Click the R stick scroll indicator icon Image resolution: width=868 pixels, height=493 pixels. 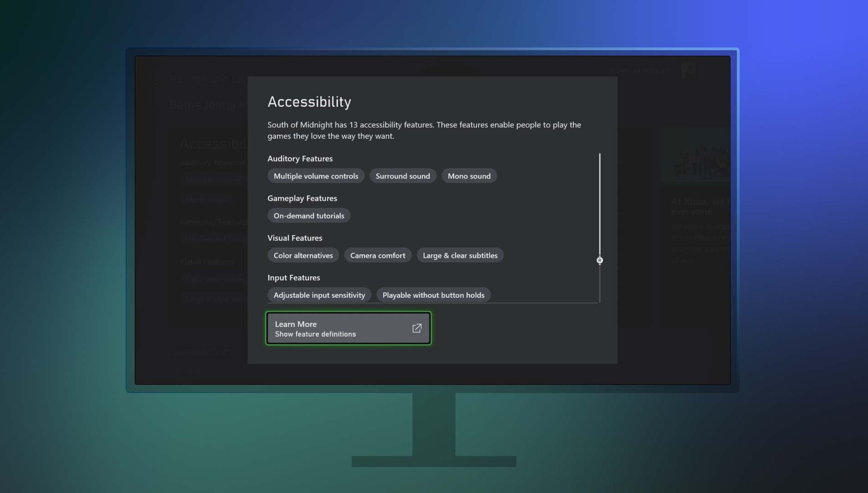point(599,260)
